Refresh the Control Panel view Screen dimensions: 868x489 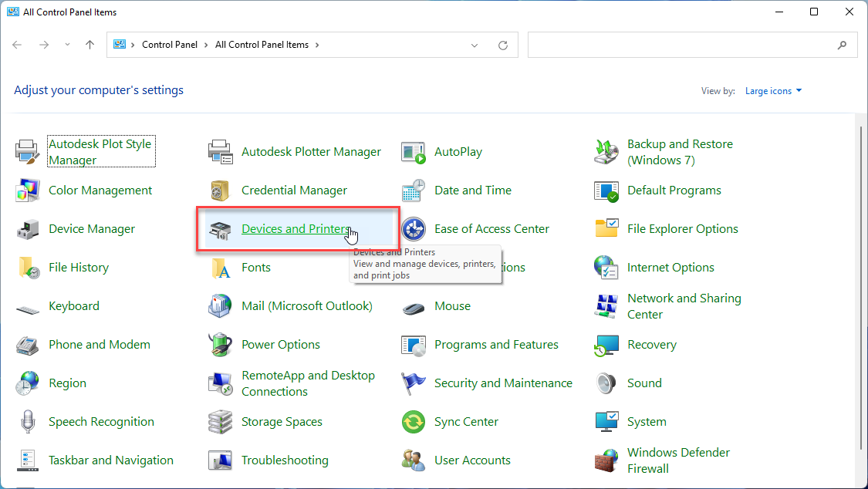tap(502, 46)
